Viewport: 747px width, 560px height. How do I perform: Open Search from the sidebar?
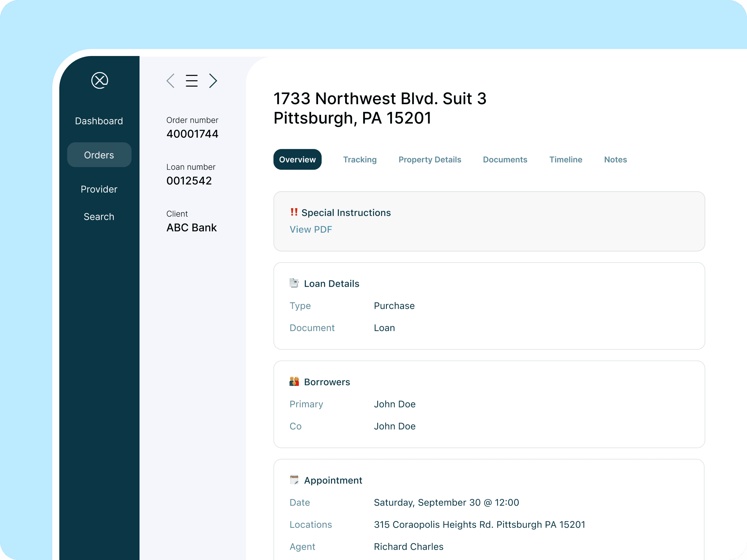[x=99, y=216]
